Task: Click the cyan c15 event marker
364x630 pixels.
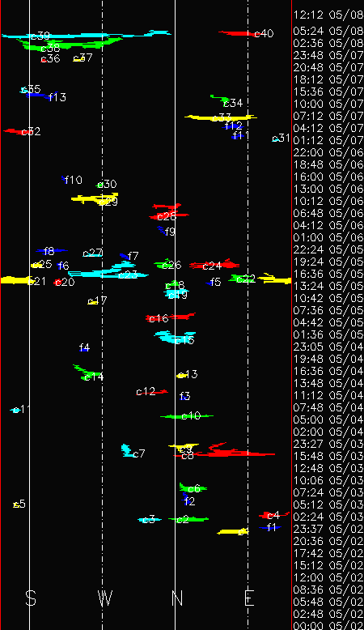Action: click(x=175, y=337)
